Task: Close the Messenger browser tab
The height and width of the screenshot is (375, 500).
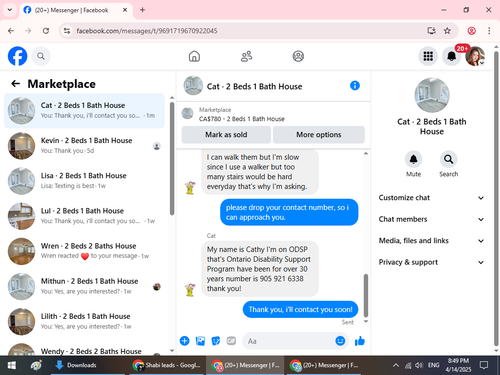Action: click(125, 10)
